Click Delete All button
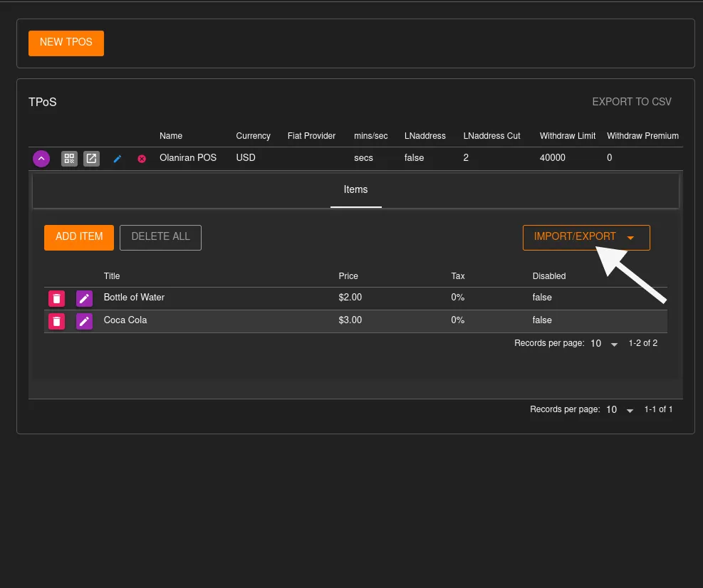This screenshot has width=703, height=588. [x=160, y=237]
